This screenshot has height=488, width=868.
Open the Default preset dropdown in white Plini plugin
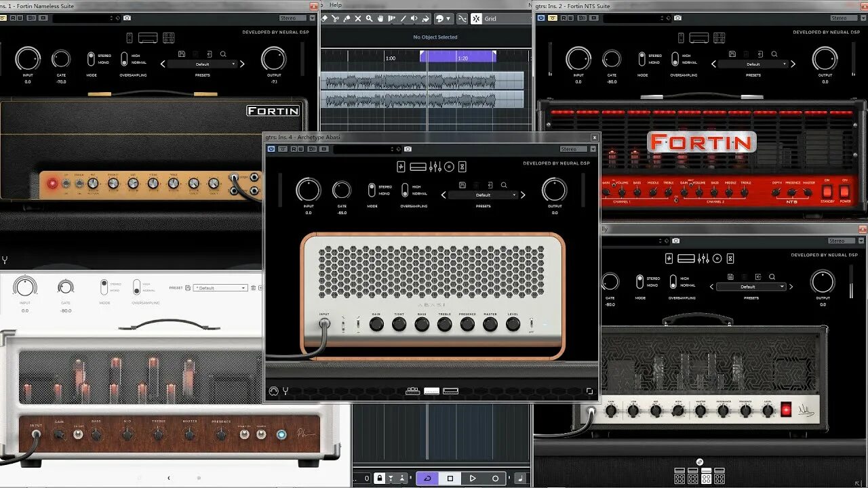220,288
